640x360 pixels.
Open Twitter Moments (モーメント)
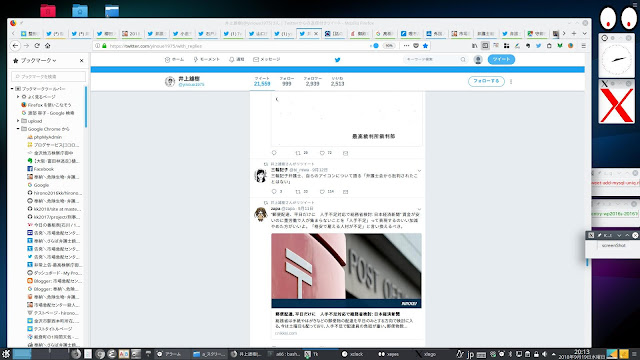click(207, 60)
